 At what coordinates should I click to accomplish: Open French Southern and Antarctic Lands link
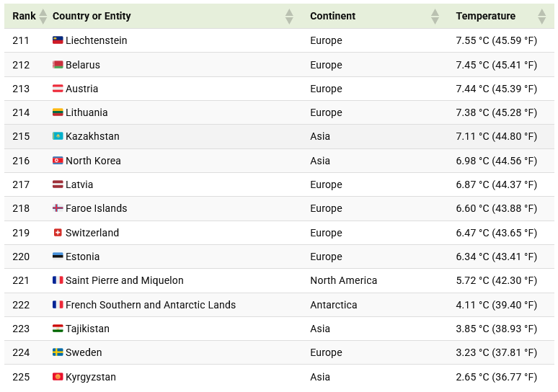point(150,305)
